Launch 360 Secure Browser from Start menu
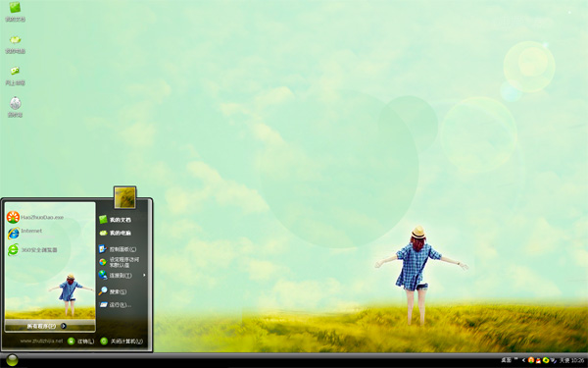The height and width of the screenshot is (368, 588). (x=32, y=249)
